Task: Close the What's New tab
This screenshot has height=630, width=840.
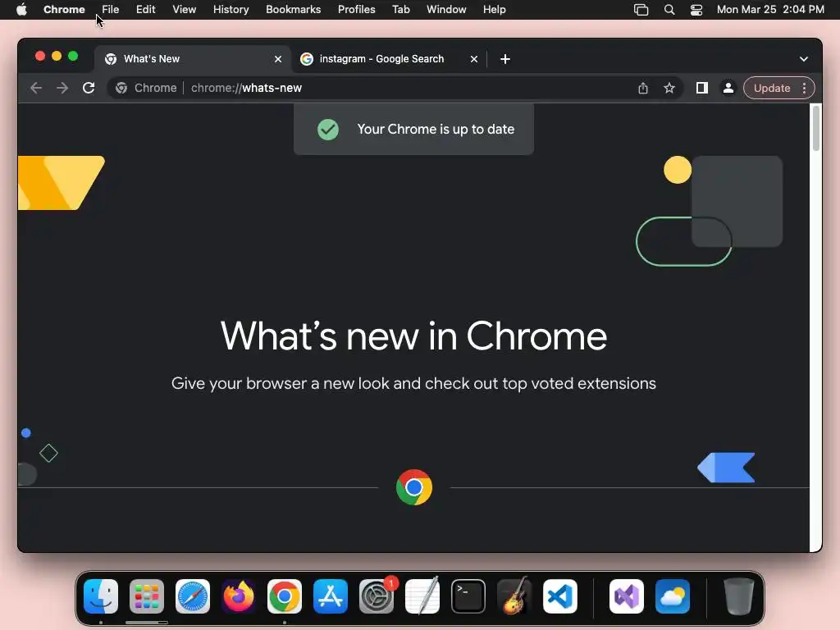Action: (x=278, y=59)
